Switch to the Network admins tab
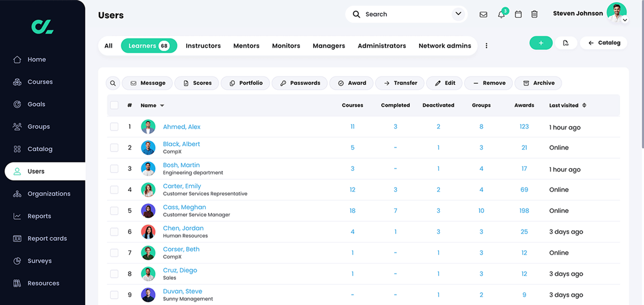This screenshot has height=305, width=644. (x=445, y=46)
